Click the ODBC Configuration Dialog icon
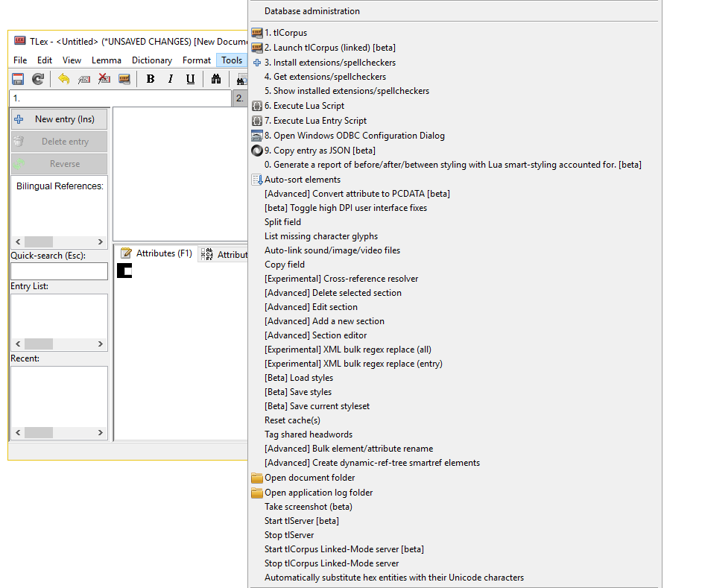Image resolution: width=702 pixels, height=588 pixels. pyautogui.click(x=257, y=136)
